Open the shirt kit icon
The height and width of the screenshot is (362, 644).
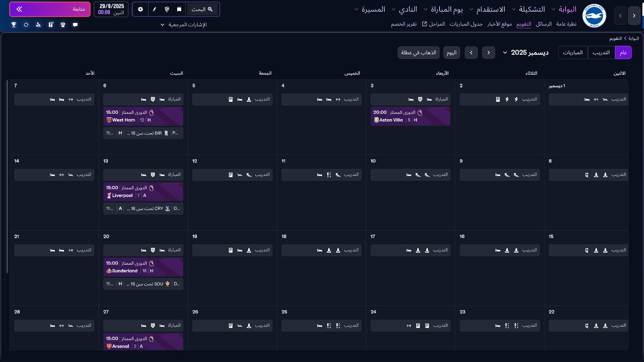(63, 25)
